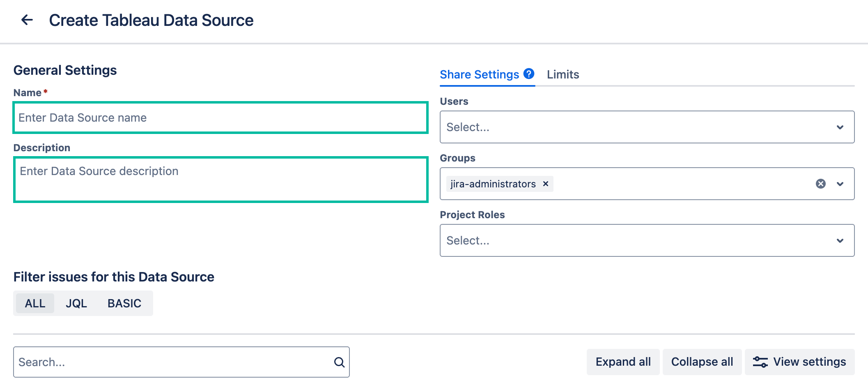Expand the Groups dropdown chevron
This screenshot has width=868, height=392.
(840, 184)
